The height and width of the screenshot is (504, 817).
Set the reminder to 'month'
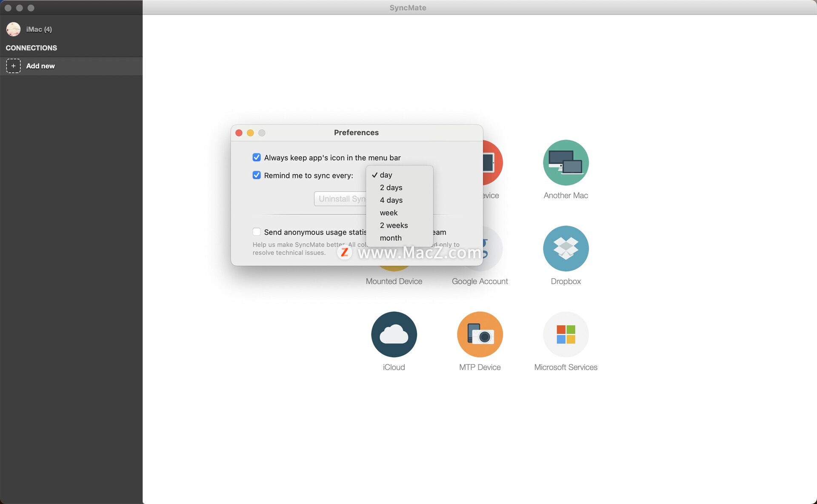click(x=399, y=238)
